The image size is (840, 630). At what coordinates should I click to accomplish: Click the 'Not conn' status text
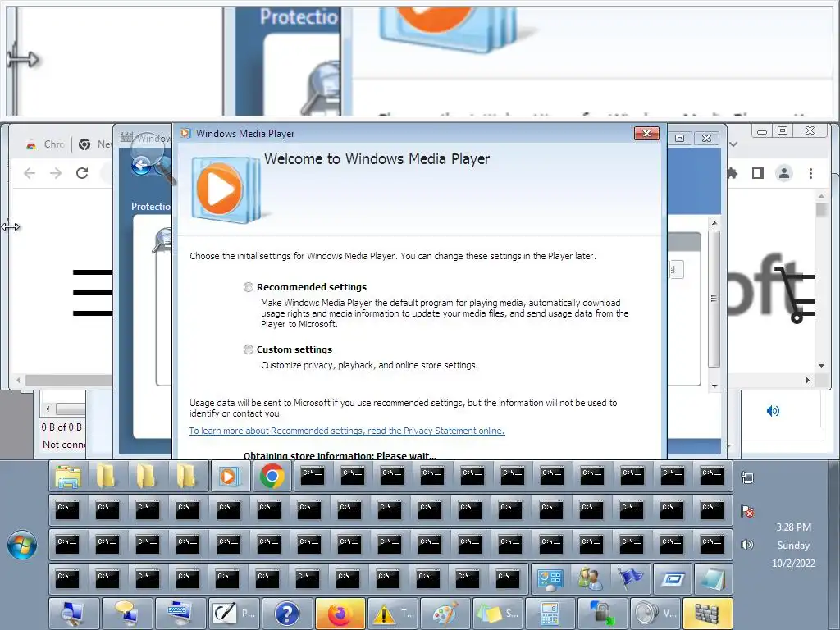(64, 444)
